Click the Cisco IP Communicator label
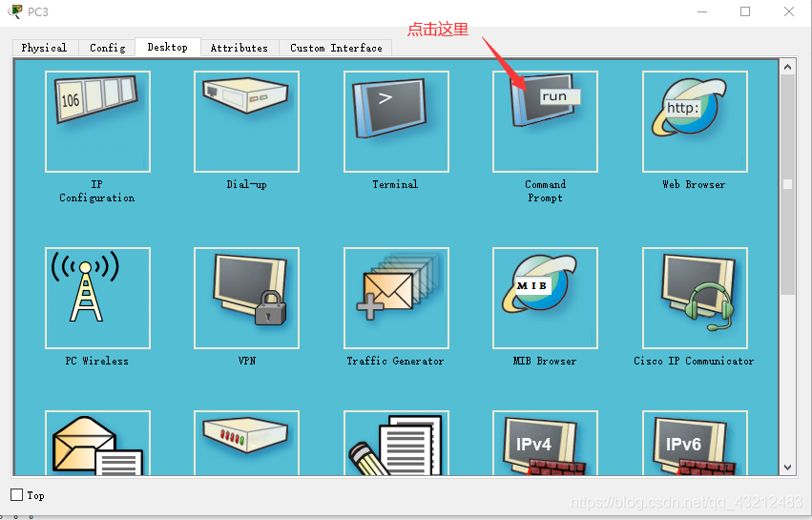Image resolution: width=812 pixels, height=520 pixels. 694,361
